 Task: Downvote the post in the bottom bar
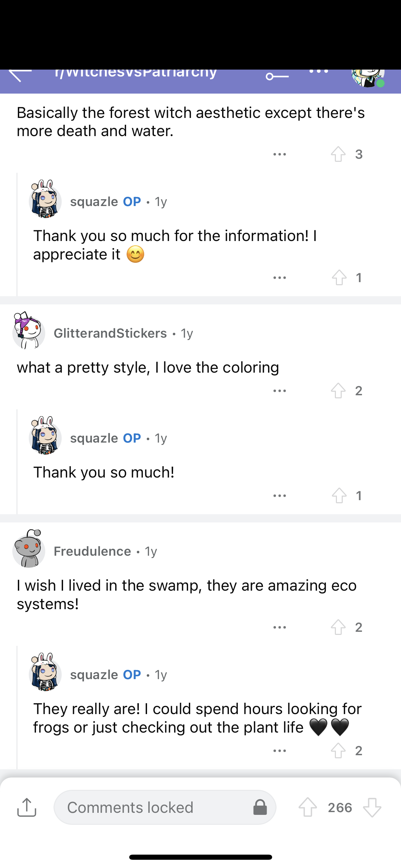click(372, 807)
